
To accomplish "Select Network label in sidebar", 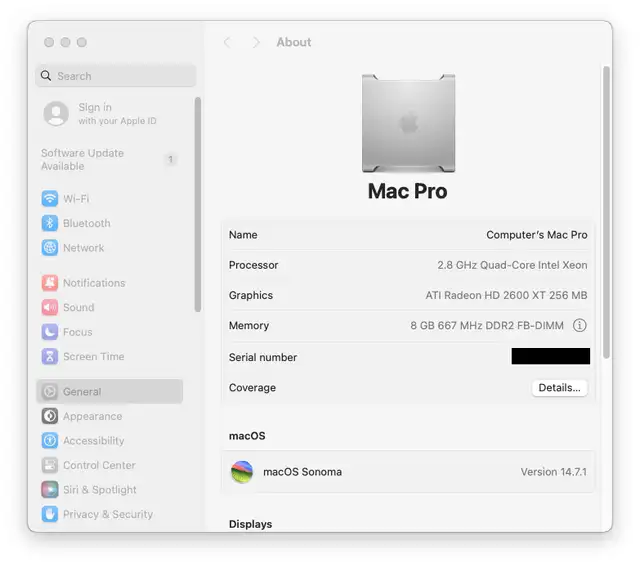I will (x=84, y=248).
